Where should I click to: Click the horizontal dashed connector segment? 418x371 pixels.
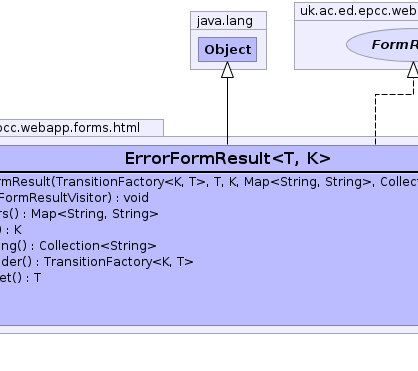coord(394,95)
